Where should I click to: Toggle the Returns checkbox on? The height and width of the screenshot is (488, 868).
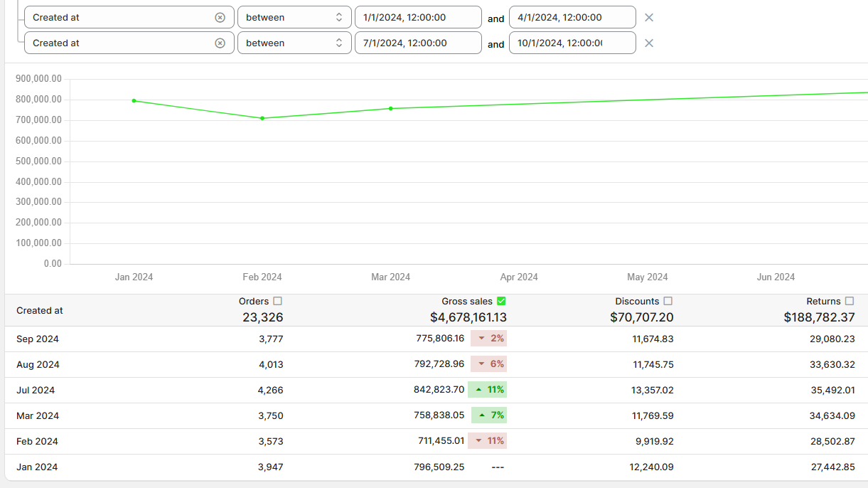[x=850, y=301]
